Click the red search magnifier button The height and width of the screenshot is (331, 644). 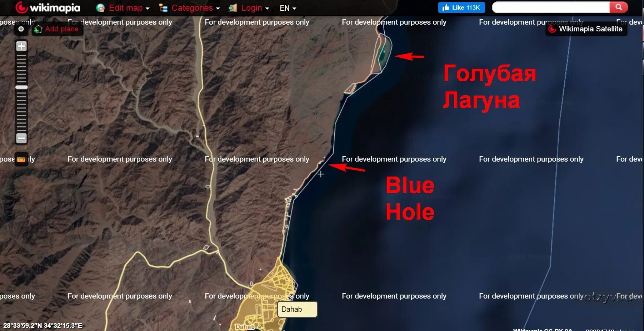[x=619, y=7]
